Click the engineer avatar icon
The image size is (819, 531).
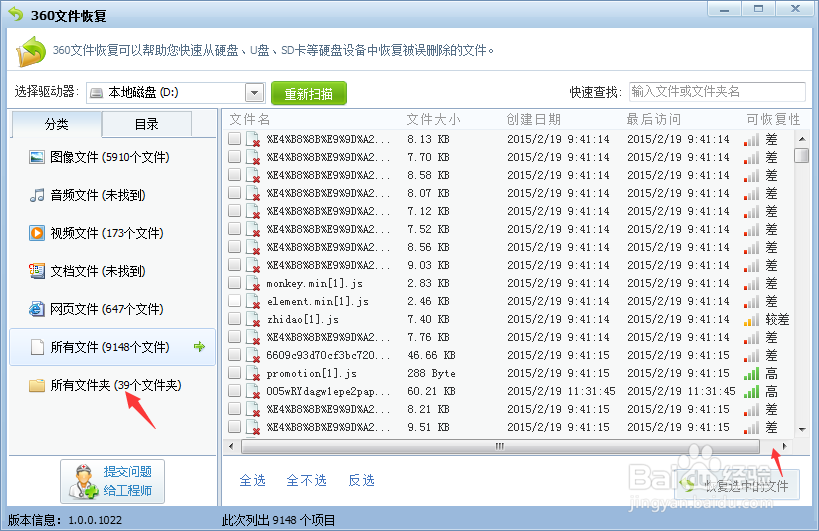click(x=83, y=481)
